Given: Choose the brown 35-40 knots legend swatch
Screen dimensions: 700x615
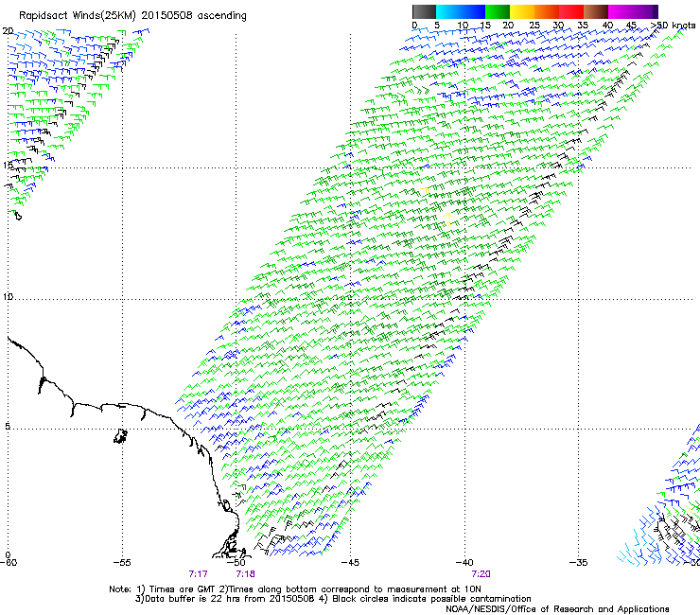Looking at the screenshot, I should click(x=596, y=11).
